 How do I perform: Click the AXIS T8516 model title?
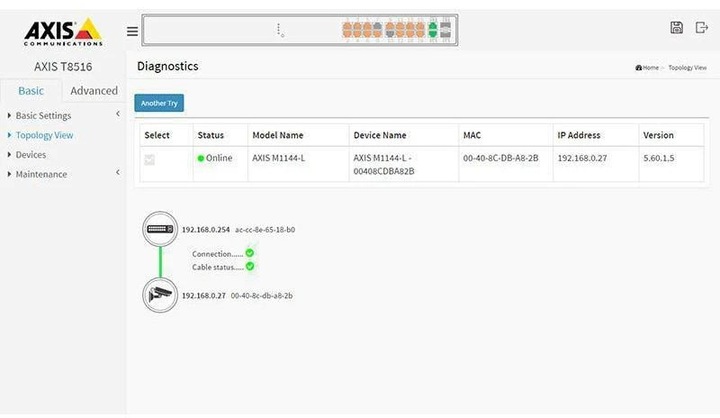(63, 67)
